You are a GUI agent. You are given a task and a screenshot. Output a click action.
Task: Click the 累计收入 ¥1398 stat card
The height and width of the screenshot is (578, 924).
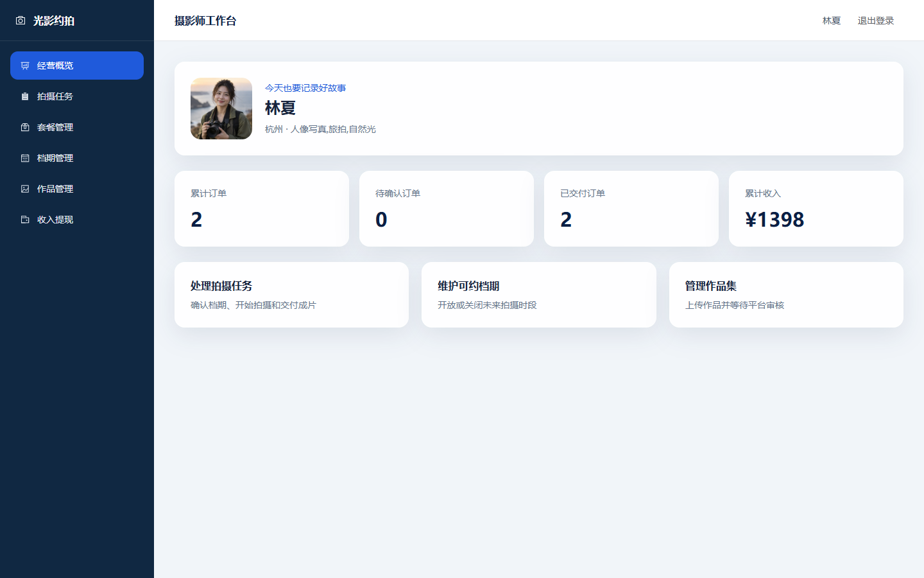[816, 209]
